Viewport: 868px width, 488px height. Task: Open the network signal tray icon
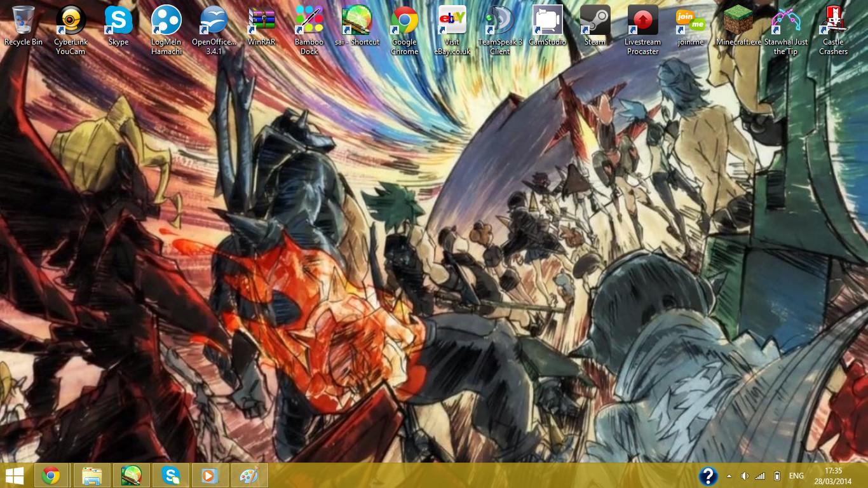coord(761,476)
